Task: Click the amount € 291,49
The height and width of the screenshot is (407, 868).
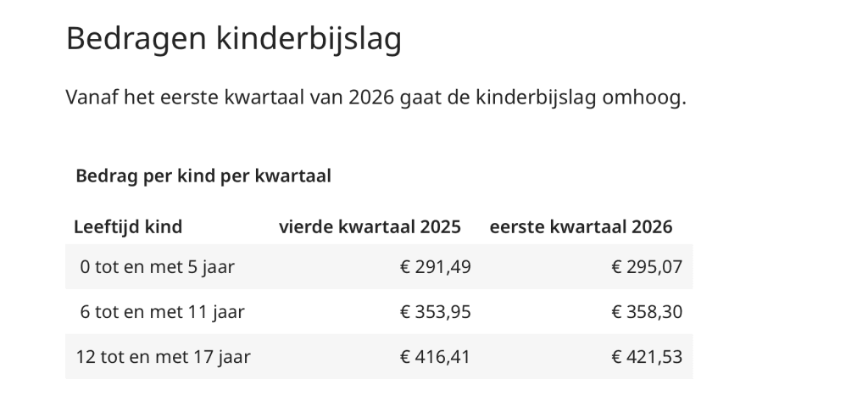Action: coord(435,267)
